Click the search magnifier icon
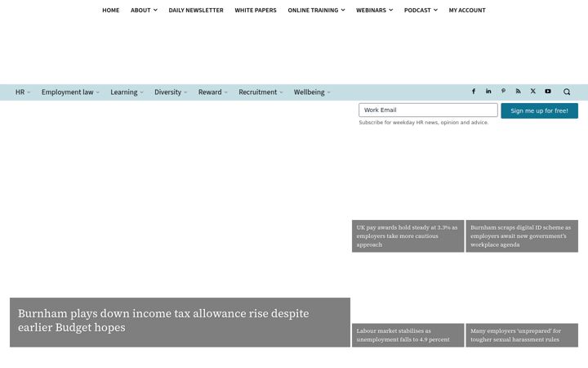 point(567,92)
